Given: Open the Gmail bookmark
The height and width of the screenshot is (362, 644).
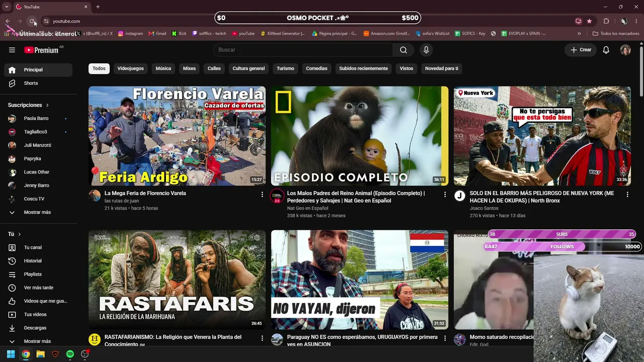Looking at the screenshot, I should (157, 34).
